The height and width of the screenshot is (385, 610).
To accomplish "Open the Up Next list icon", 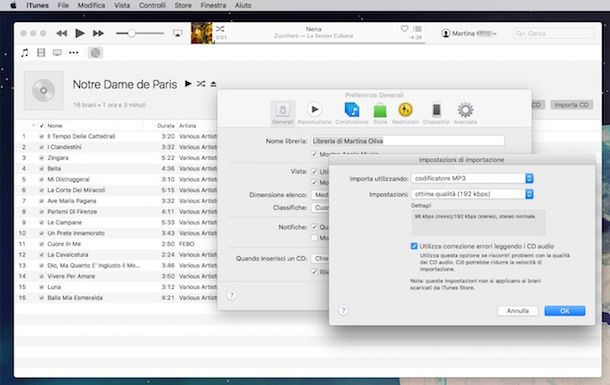I will [x=417, y=29].
